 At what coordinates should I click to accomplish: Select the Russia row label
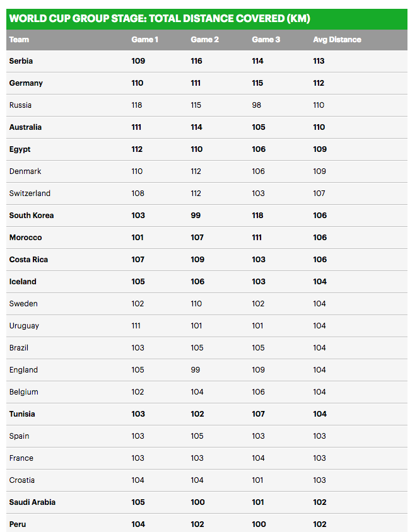pos(20,105)
